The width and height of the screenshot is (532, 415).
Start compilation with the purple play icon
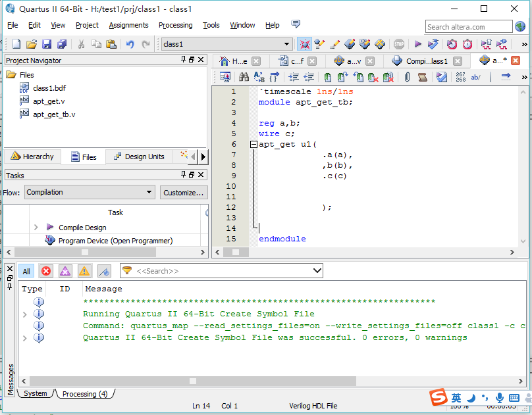[x=418, y=44]
